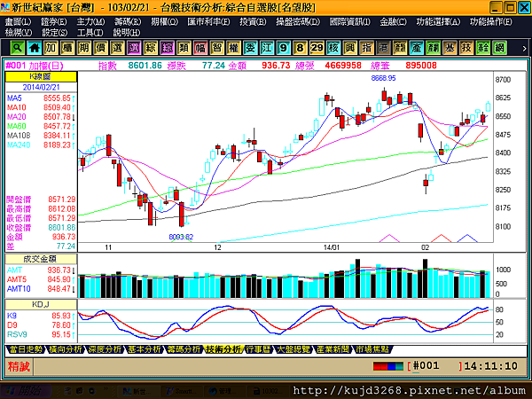Click the dark gray 港 toolbar icon
532x399 pixels.
point(383,48)
